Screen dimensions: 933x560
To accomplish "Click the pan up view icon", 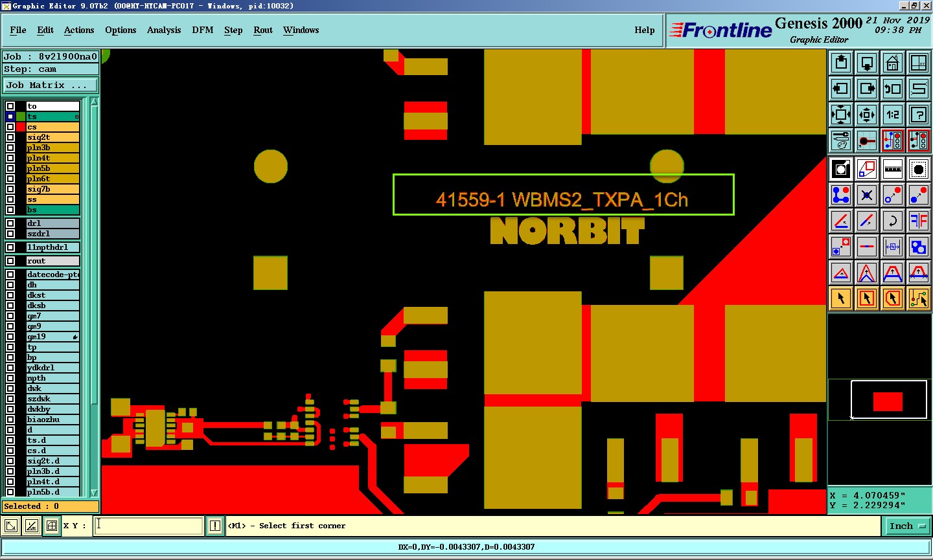I will click(x=841, y=63).
